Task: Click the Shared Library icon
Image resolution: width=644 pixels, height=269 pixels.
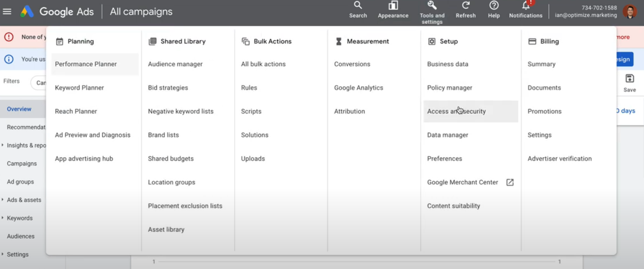Action: click(152, 41)
